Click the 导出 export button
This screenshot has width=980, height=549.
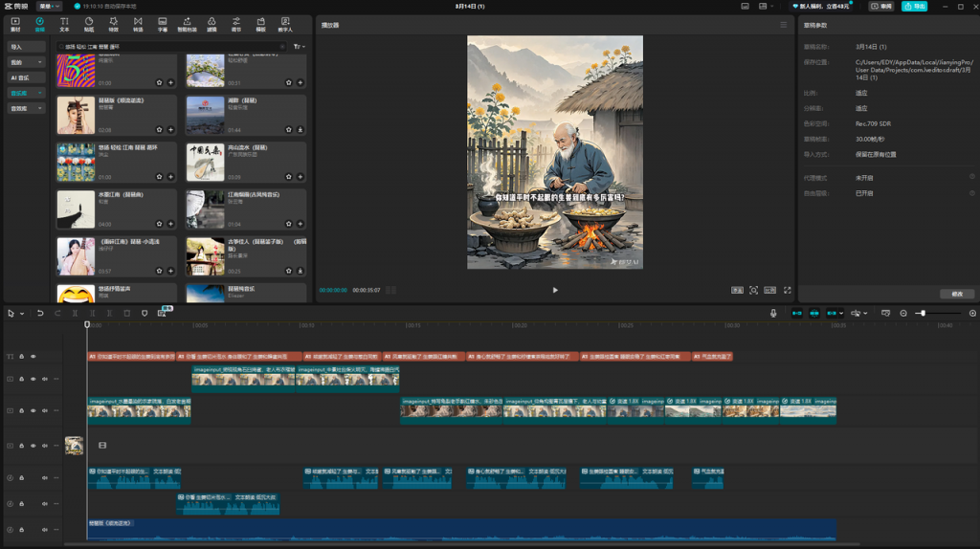914,7
